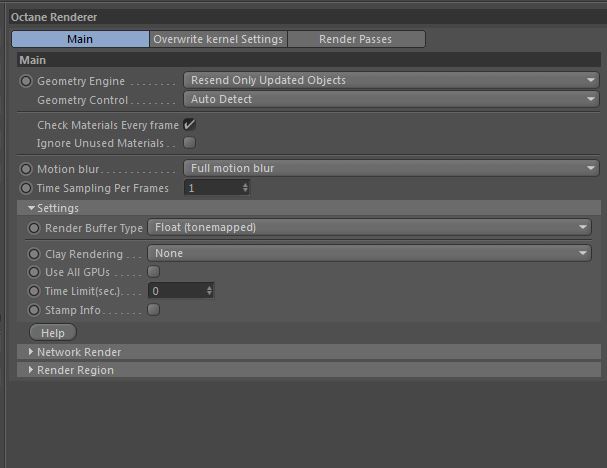Viewport: 607px width, 468px height.
Task: Open the Motion blur dropdown
Action: pos(391,168)
